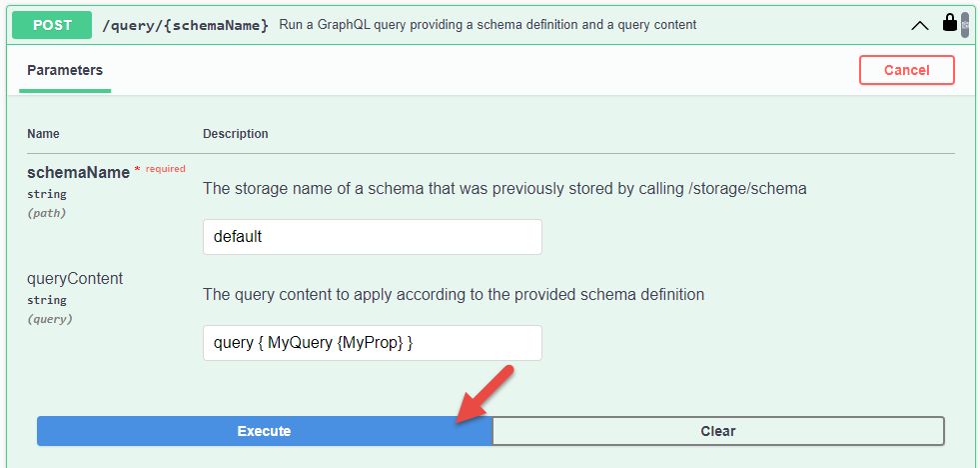Run the request with the Execute button
The width and height of the screenshot is (980, 468).
click(264, 431)
